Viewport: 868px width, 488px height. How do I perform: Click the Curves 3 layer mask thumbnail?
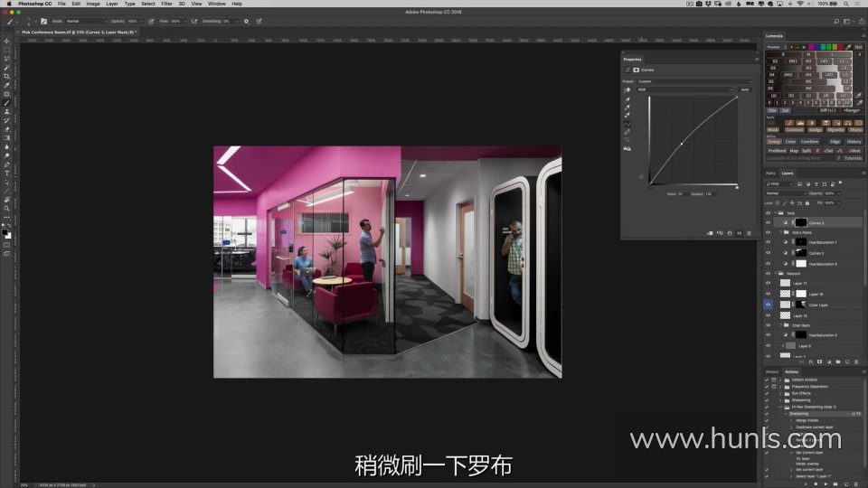pyautogui.click(x=801, y=222)
